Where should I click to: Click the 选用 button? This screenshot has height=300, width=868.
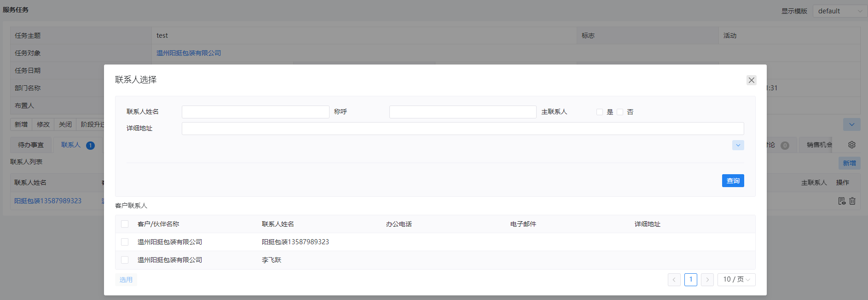126,280
